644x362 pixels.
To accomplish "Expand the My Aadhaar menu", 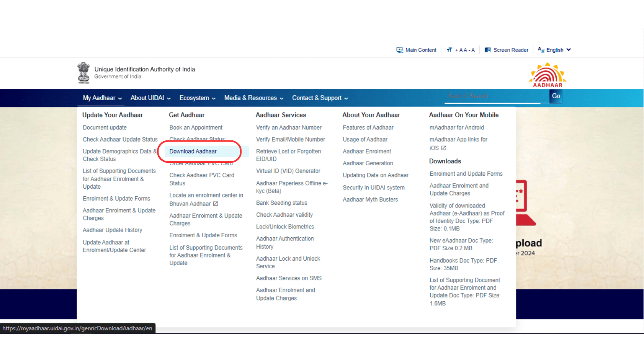I will (102, 98).
